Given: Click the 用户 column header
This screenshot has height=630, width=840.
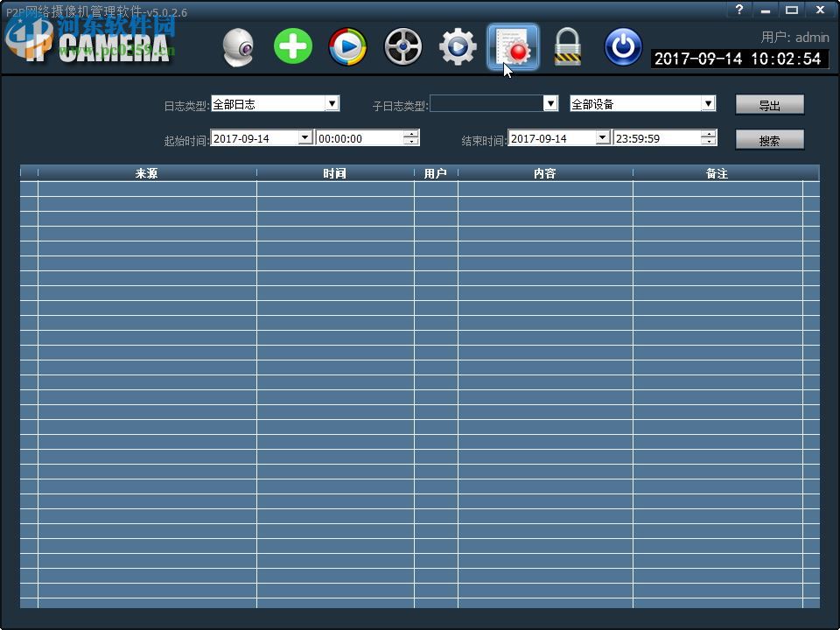Looking at the screenshot, I should coord(436,173).
